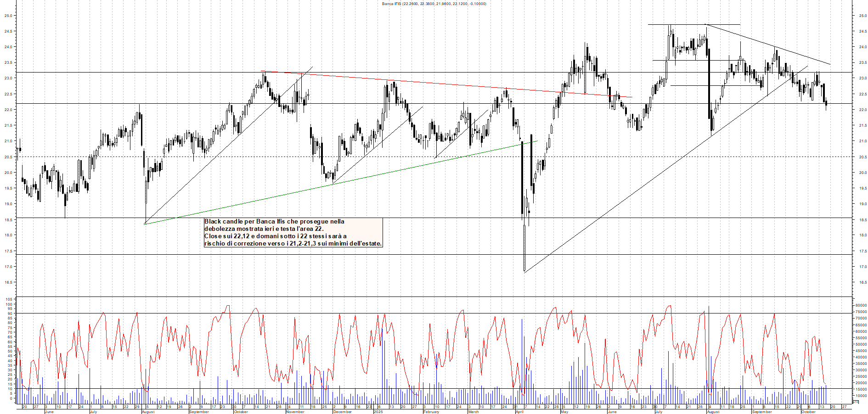The width and height of the screenshot is (868, 414).
Task: Select the March month label
Action: 473,412
